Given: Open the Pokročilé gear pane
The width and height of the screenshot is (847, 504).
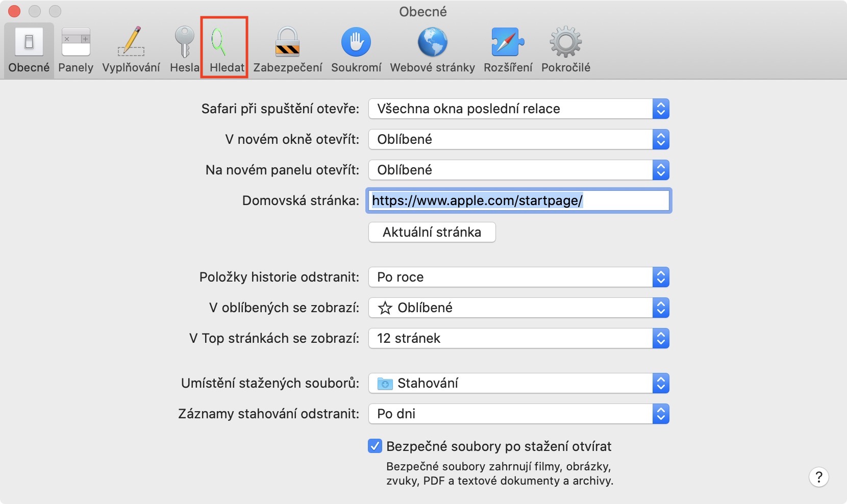Looking at the screenshot, I should [x=565, y=50].
